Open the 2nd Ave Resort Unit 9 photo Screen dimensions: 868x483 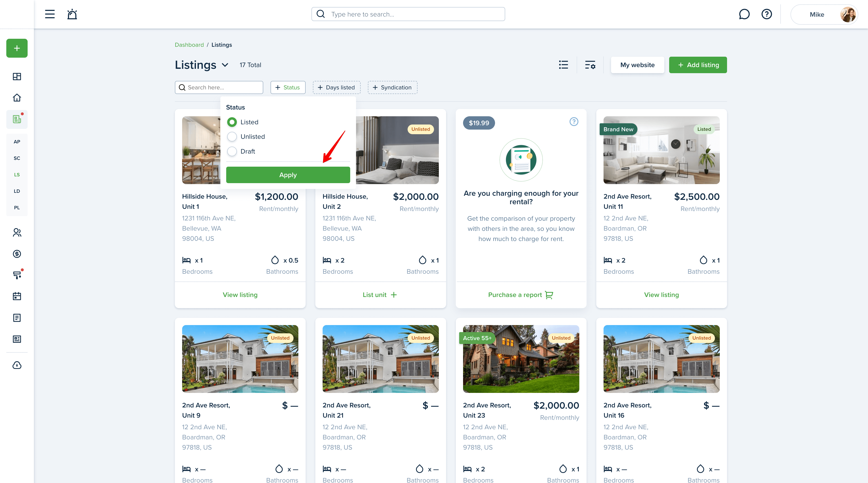click(x=240, y=359)
